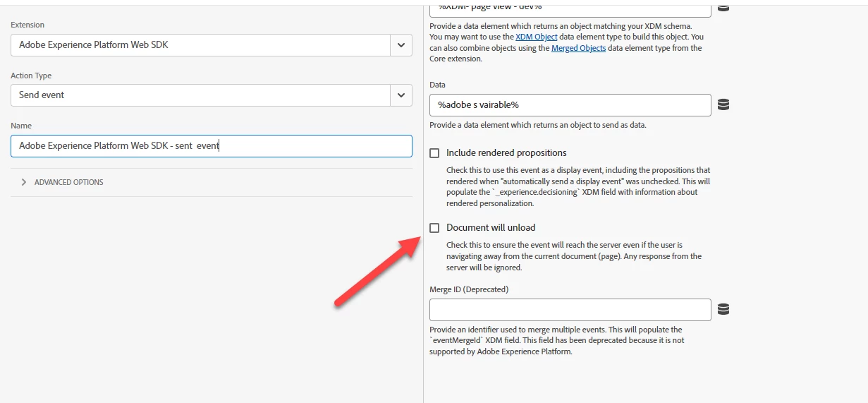Enable Include rendered propositions checkbox
Screen dimensions: 868x403
(x=434, y=152)
